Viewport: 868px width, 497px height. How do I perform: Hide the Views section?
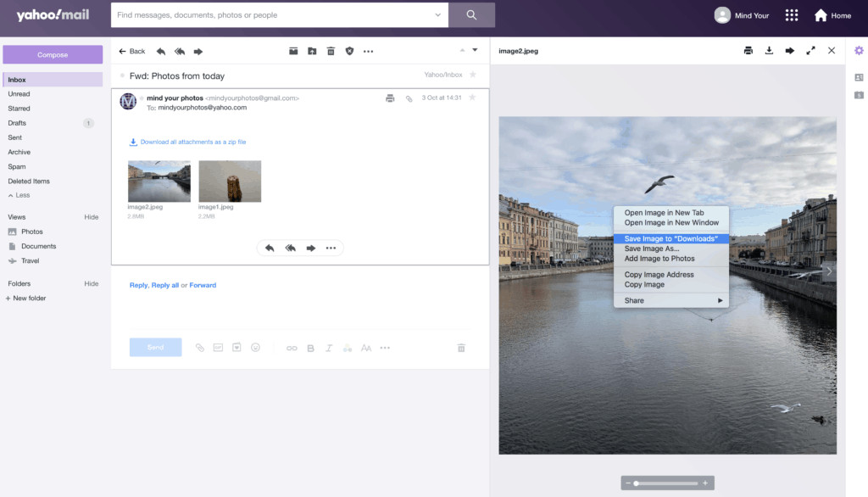pyautogui.click(x=92, y=217)
